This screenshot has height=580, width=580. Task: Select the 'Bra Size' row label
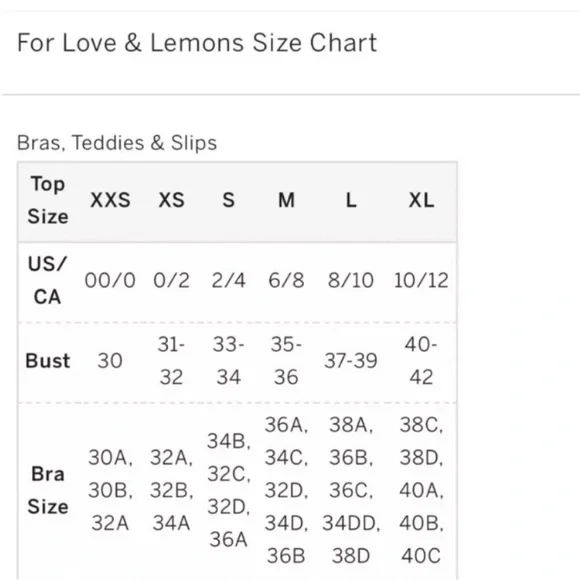48,490
